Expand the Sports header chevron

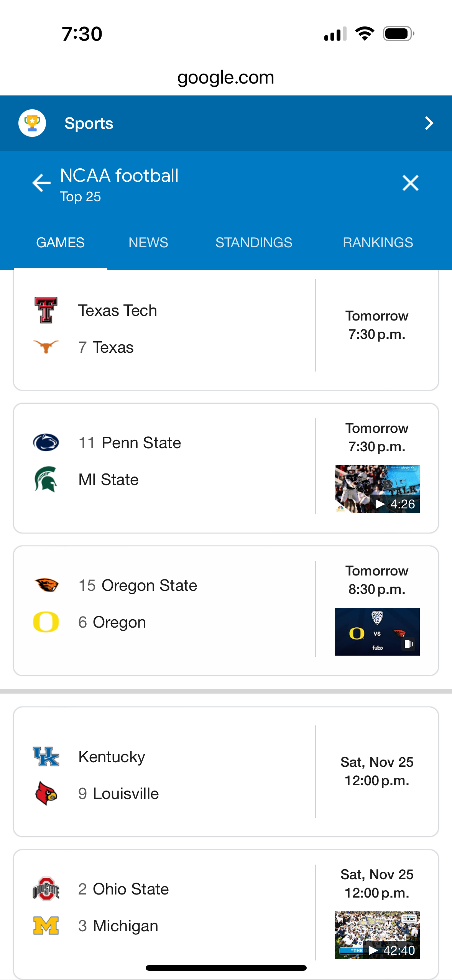429,123
